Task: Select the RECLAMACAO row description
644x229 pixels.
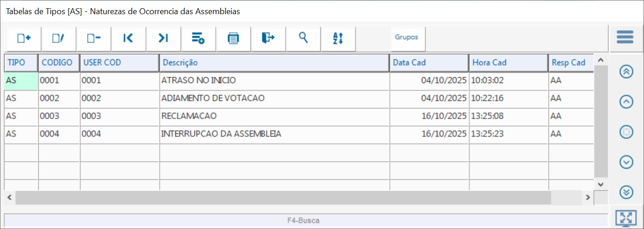Action: click(189, 116)
